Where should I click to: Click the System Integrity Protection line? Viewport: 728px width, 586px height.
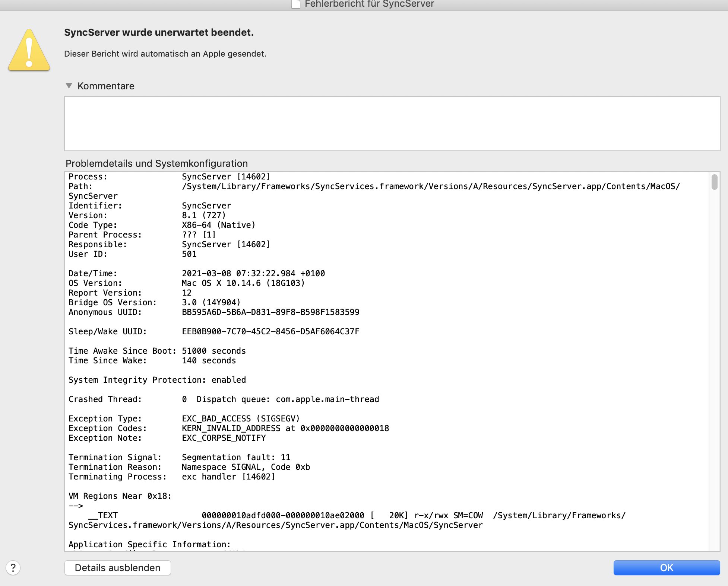pyautogui.click(x=157, y=380)
